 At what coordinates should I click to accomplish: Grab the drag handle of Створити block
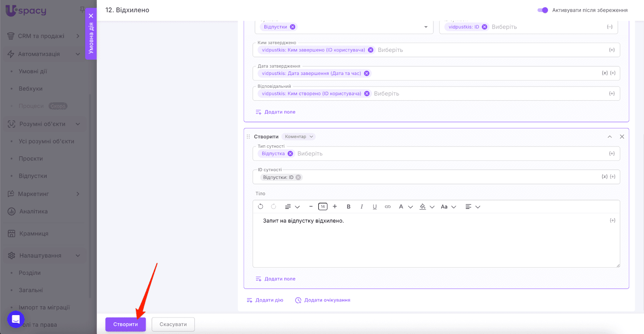[248, 137]
